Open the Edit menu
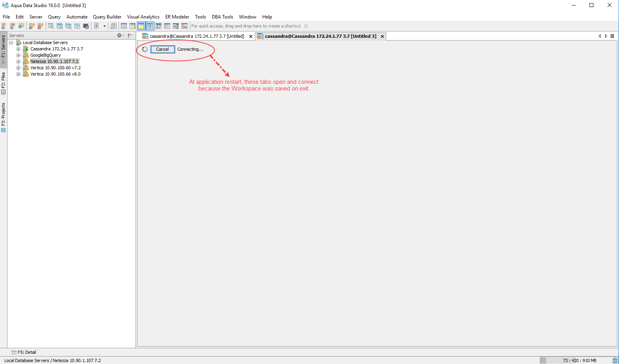This screenshot has width=619, height=364. (20, 17)
